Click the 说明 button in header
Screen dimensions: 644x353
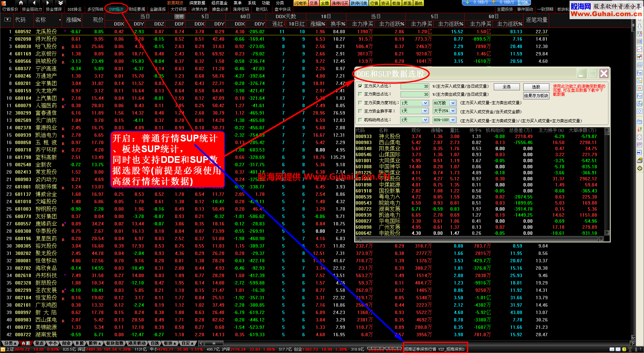(179, 16)
